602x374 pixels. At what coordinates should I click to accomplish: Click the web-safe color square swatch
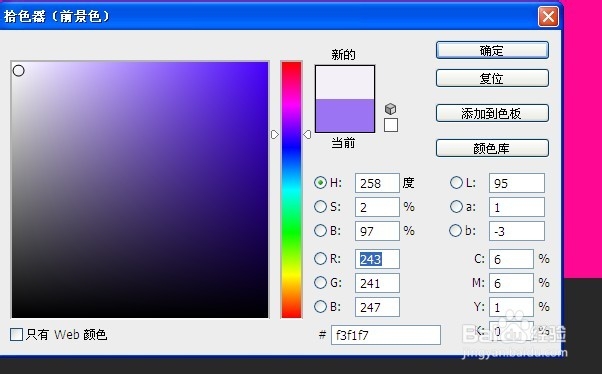tap(391, 125)
